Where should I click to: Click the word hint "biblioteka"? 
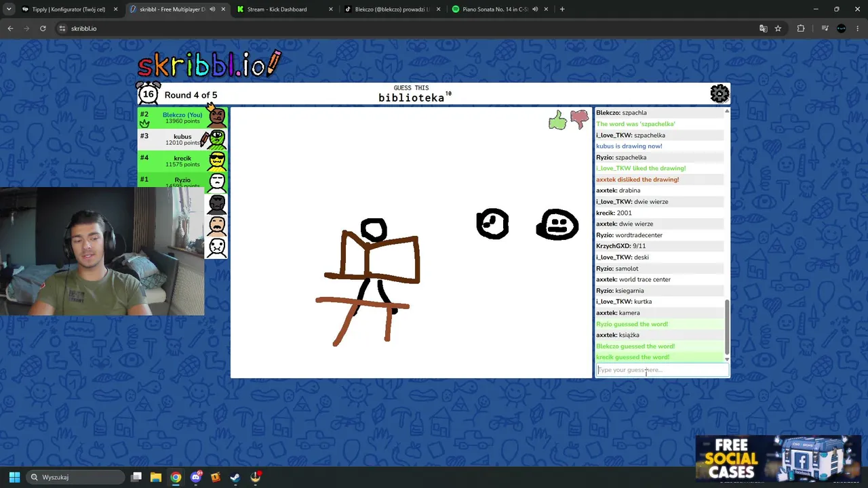click(411, 98)
